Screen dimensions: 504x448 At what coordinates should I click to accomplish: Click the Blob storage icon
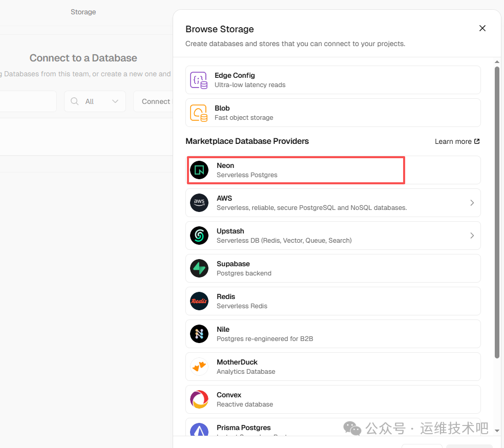199,113
